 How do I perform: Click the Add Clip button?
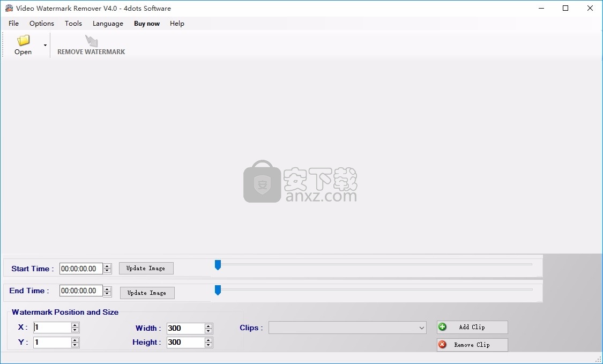tap(472, 327)
